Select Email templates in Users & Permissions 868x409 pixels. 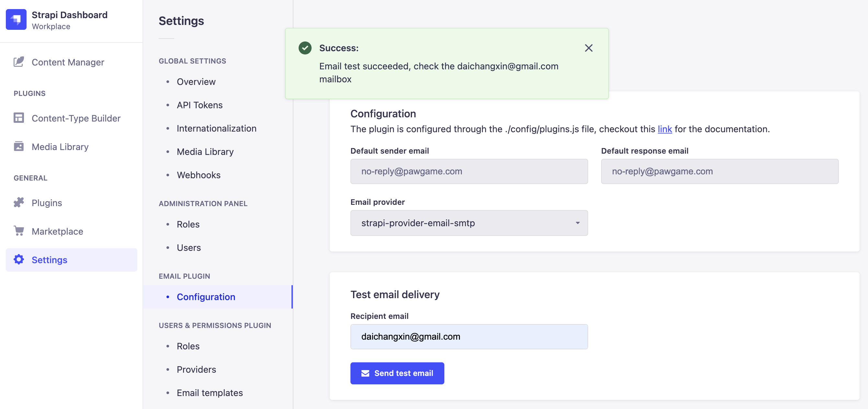[x=210, y=393]
